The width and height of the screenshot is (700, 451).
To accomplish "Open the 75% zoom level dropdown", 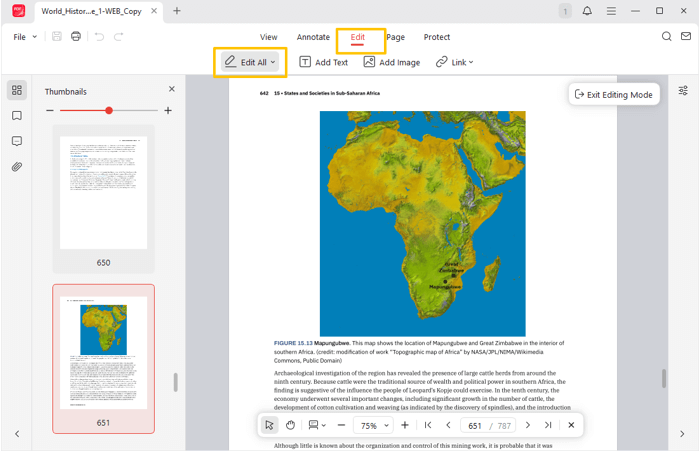I will (x=373, y=426).
